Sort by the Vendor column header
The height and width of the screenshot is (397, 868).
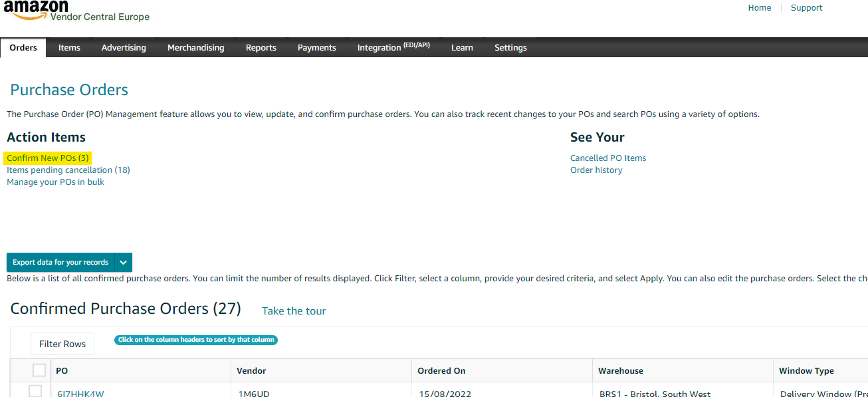pyautogui.click(x=252, y=371)
